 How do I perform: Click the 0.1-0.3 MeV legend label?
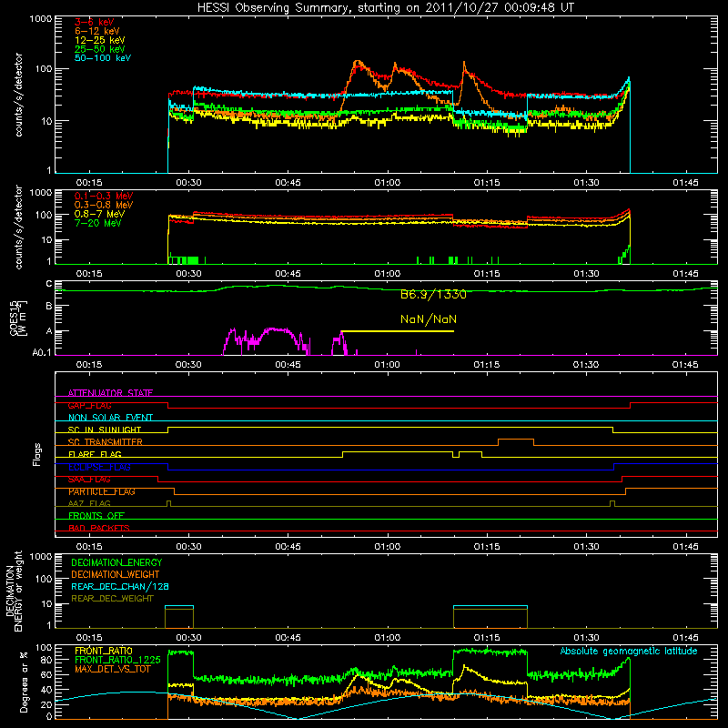[104, 196]
